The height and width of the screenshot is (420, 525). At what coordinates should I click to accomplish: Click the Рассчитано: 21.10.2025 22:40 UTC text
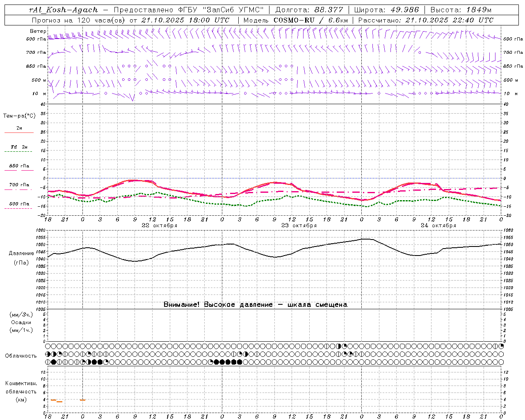(x=426, y=20)
